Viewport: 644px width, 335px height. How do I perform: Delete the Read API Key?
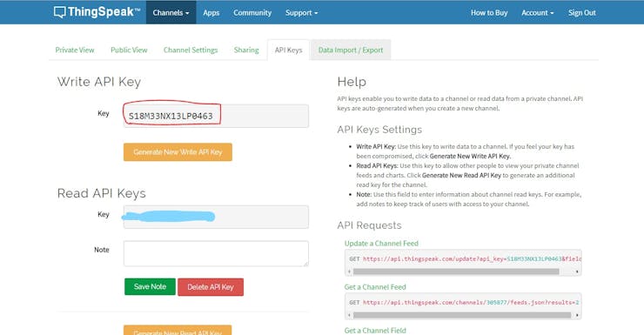click(211, 287)
